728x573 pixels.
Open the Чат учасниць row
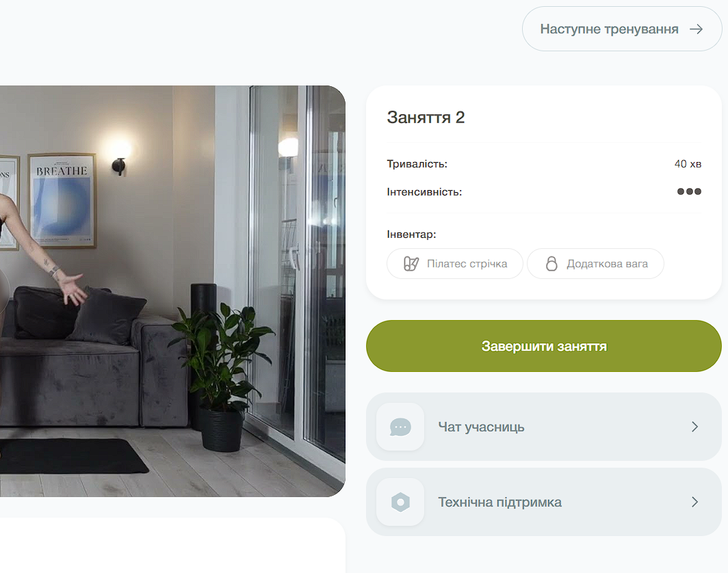(x=544, y=427)
